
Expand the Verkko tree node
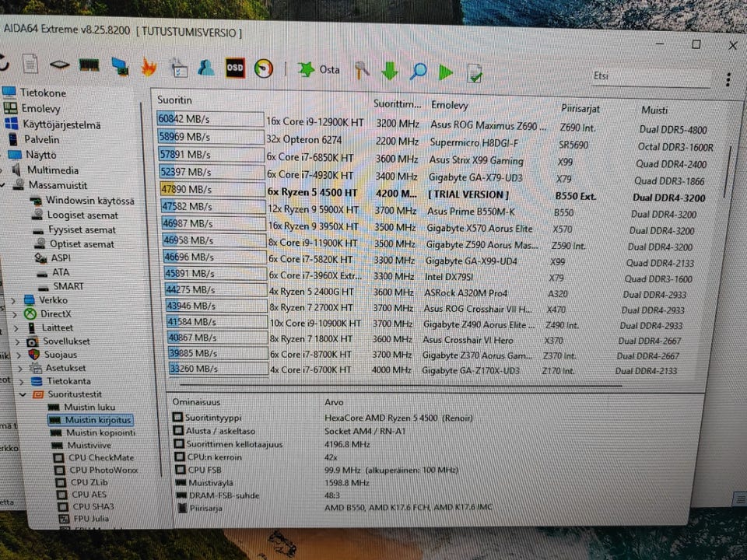click(13, 300)
